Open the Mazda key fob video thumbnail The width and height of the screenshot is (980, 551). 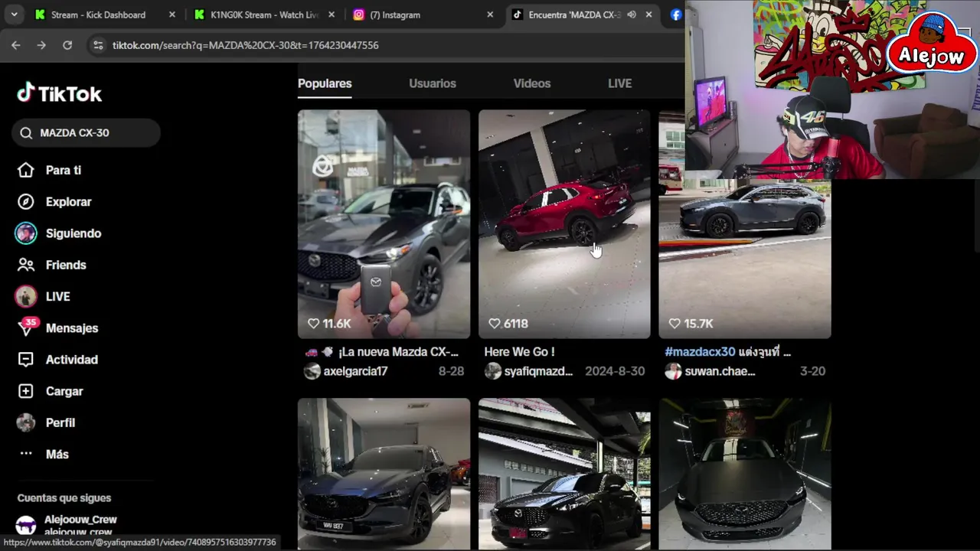click(x=384, y=223)
